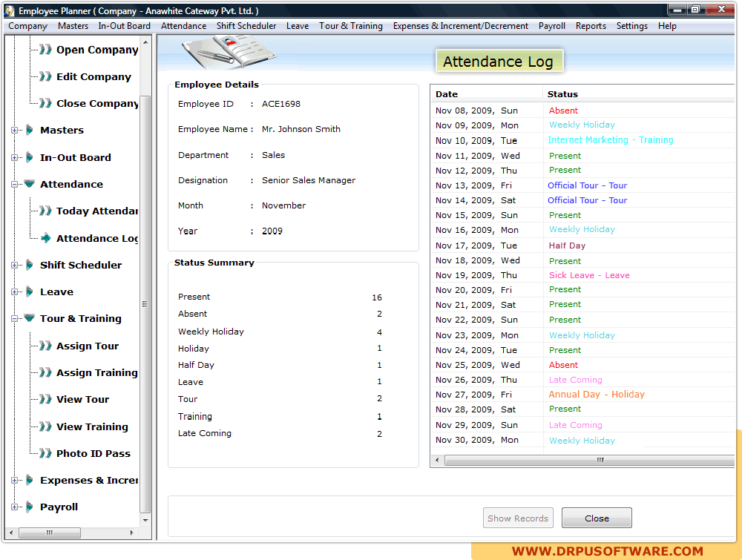The height and width of the screenshot is (560, 742).
Task: Click the Photo ID Pass arrow icon
Action: click(x=45, y=453)
